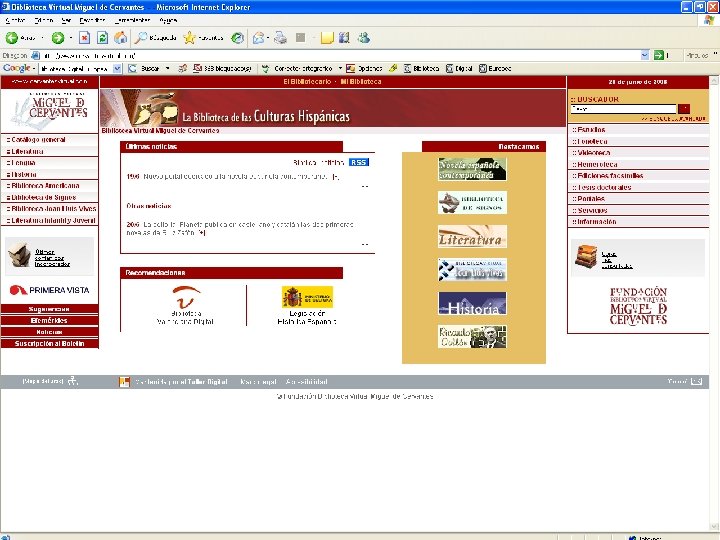This screenshot has width=720, height=540.
Task: Click the Print toolbar icon
Action: 280,38
